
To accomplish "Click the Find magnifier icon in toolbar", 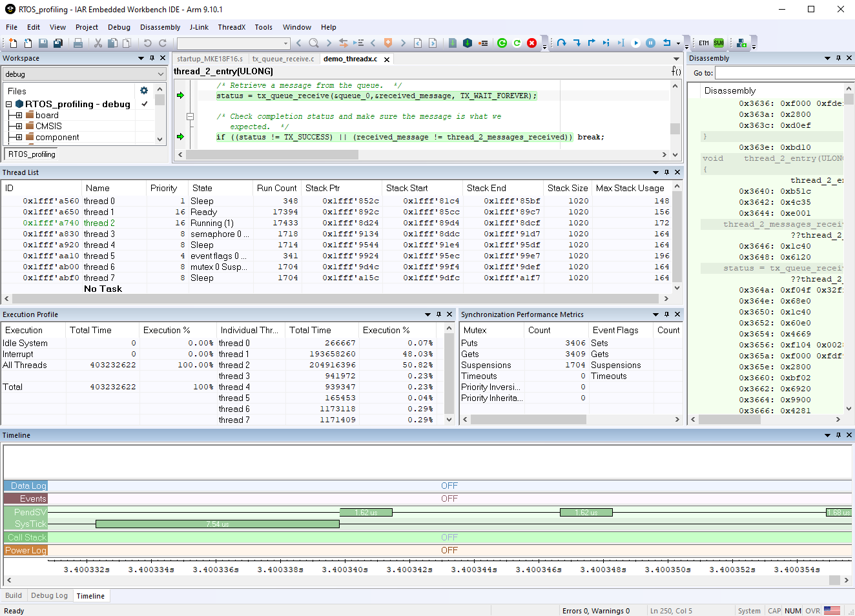I will (x=314, y=43).
